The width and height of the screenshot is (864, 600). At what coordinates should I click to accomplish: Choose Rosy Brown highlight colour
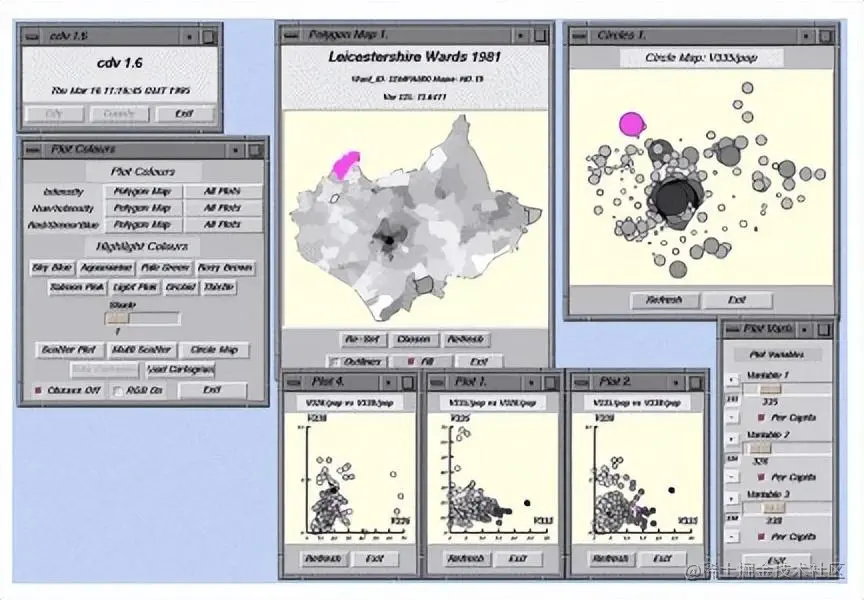pos(225,268)
